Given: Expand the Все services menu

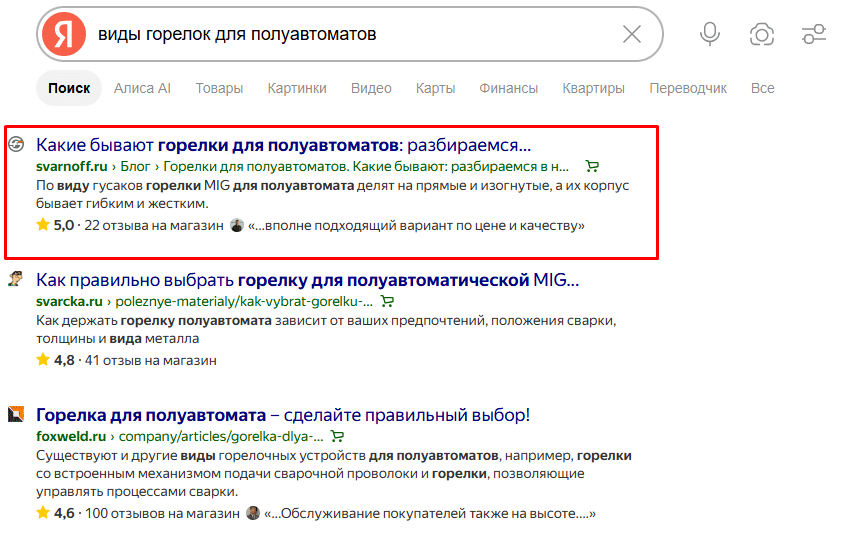Looking at the screenshot, I should (762, 88).
